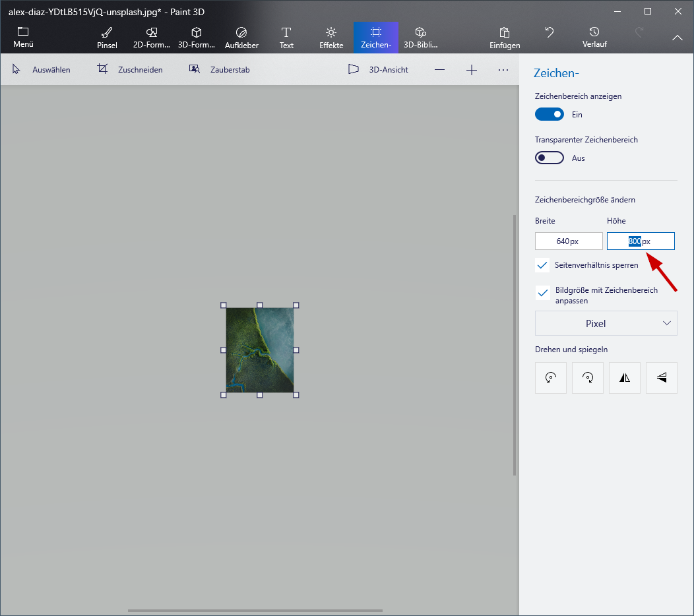Open the three-dots more options menu

(x=503, y=69)
